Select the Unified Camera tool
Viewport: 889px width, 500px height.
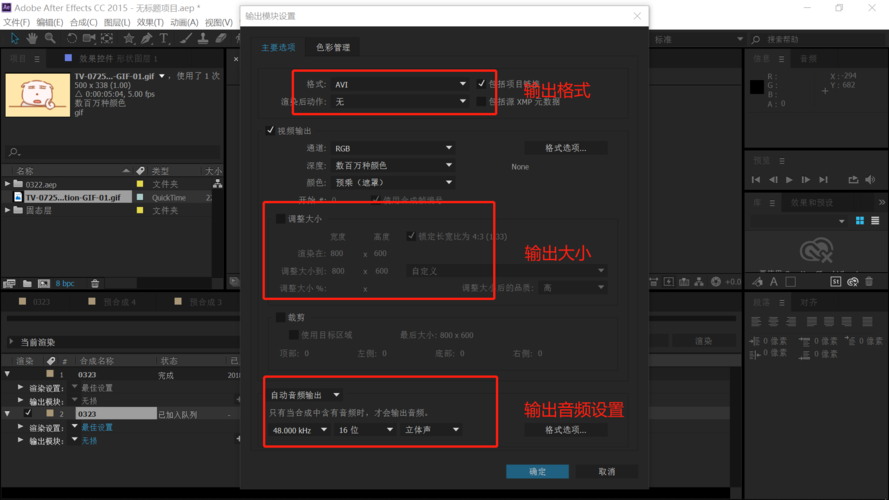pos(89,39)
